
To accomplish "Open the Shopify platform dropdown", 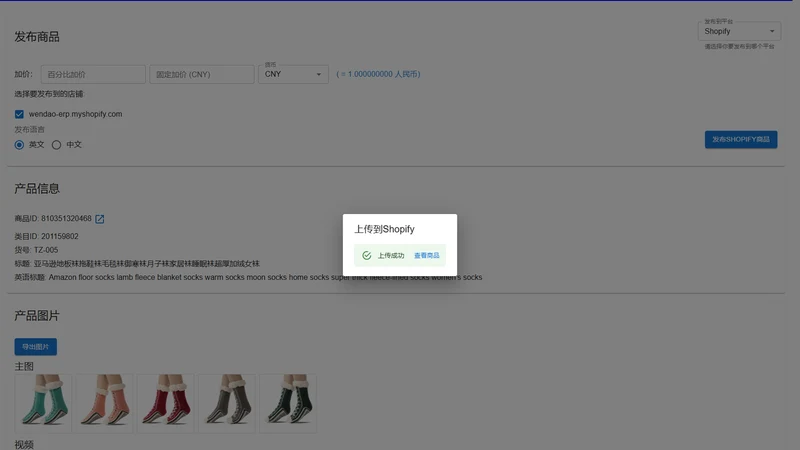I will tap(739, 31).
